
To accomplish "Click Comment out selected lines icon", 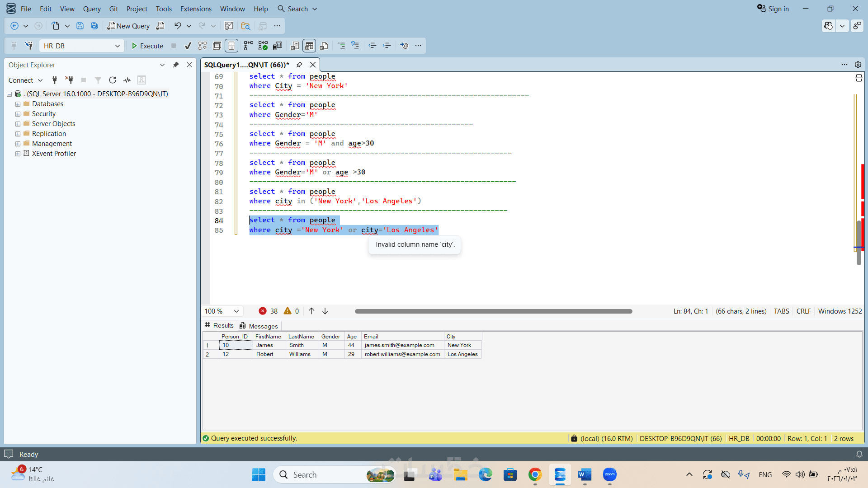I will 341,46.
